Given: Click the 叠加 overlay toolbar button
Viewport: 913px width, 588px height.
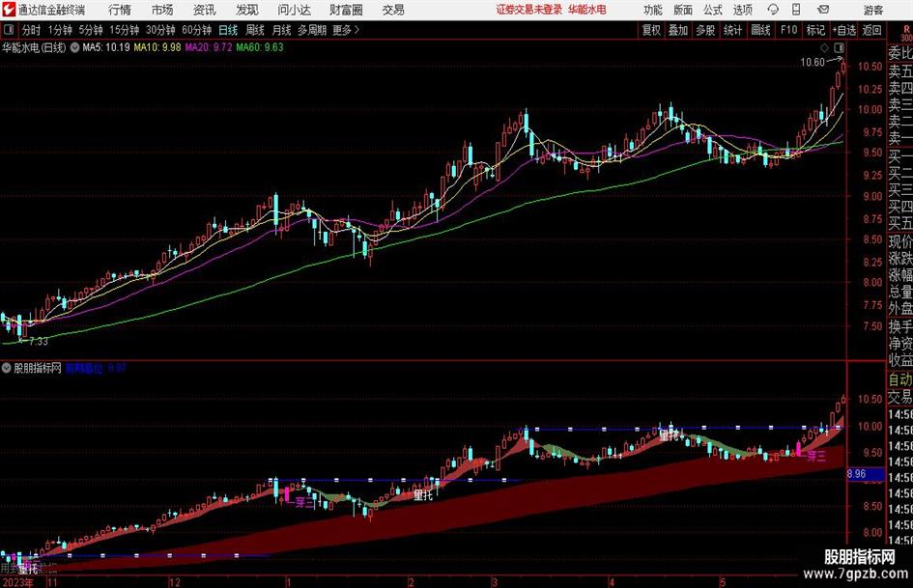Looking at the screenshot, I should [x=678, y=30].
